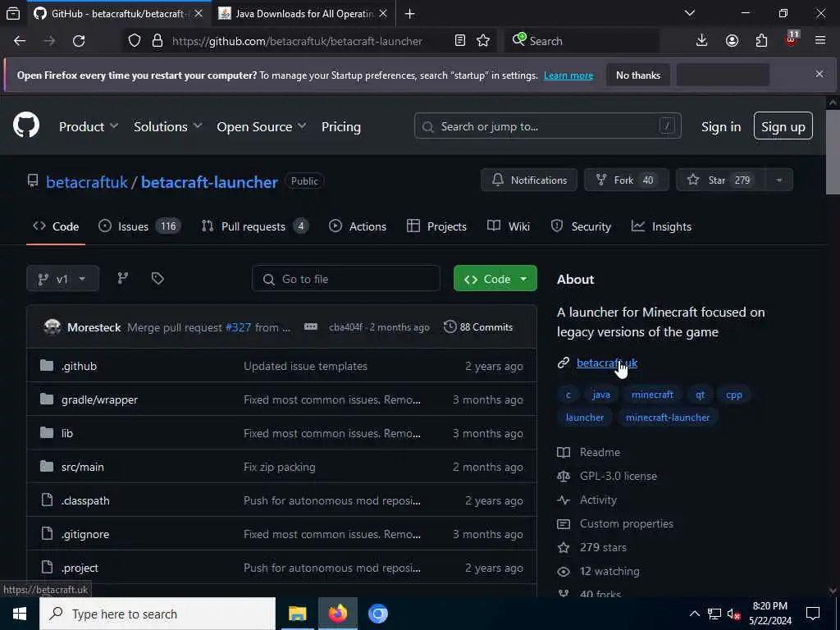Viewport: 840px width, 630px height.
Task: Open the Learn more link
Action: 568,75
